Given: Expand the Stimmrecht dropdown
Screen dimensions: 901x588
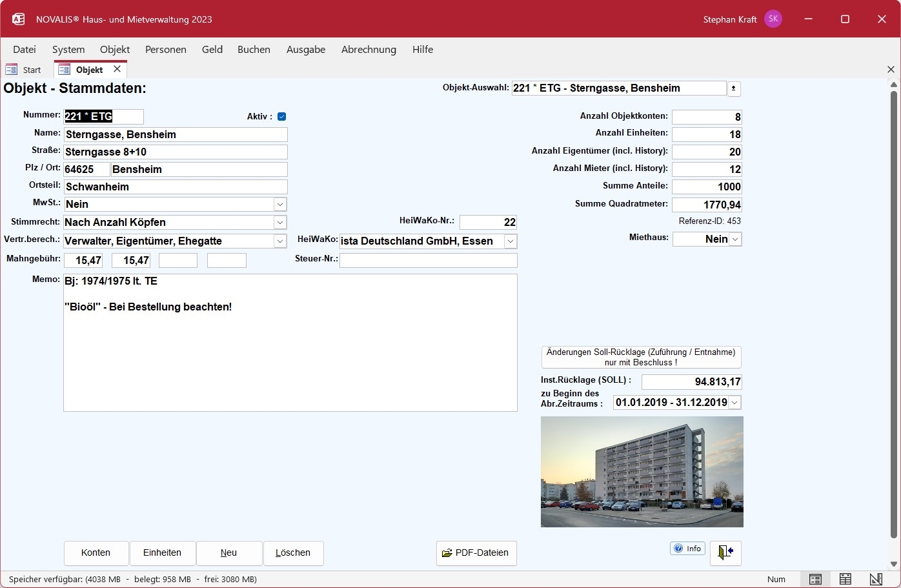Looking at the screenshot, I should pos(280,223).
